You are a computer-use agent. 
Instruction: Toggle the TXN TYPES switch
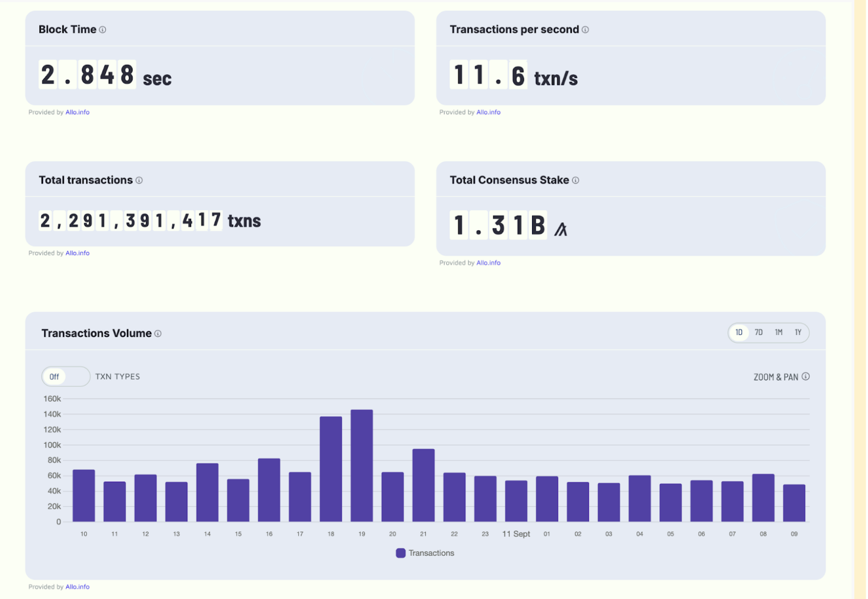click(x=66, y=377)
